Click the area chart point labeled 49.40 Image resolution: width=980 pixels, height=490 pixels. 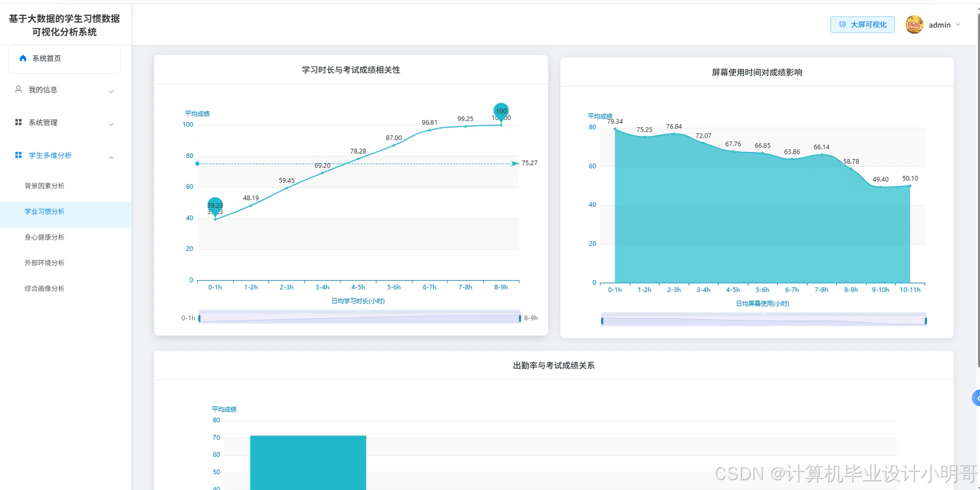[880, 187]
